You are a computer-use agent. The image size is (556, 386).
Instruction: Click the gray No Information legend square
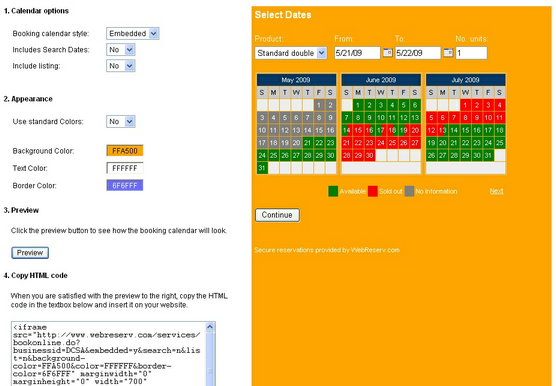(x=409, y=191)
